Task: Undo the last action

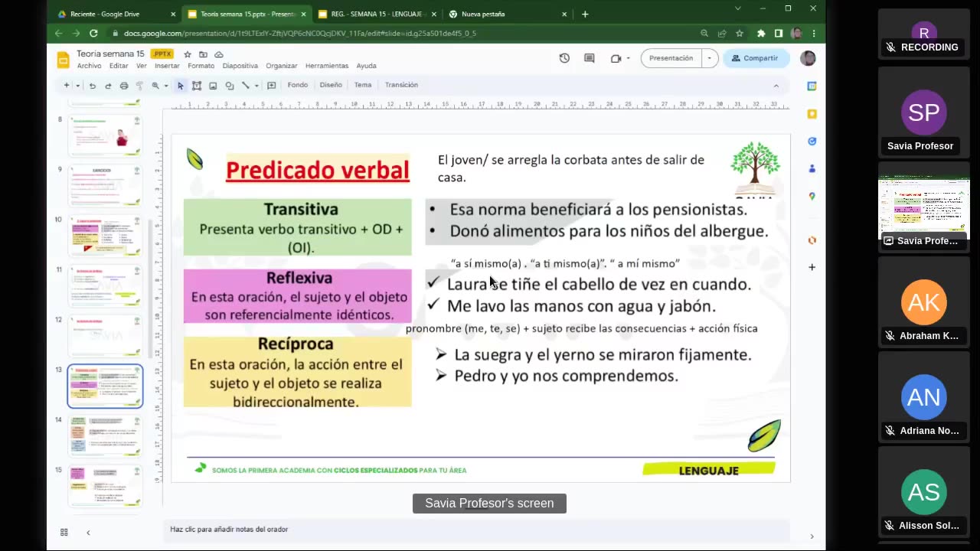Action: pyautogui.click(x=92, y=86)
